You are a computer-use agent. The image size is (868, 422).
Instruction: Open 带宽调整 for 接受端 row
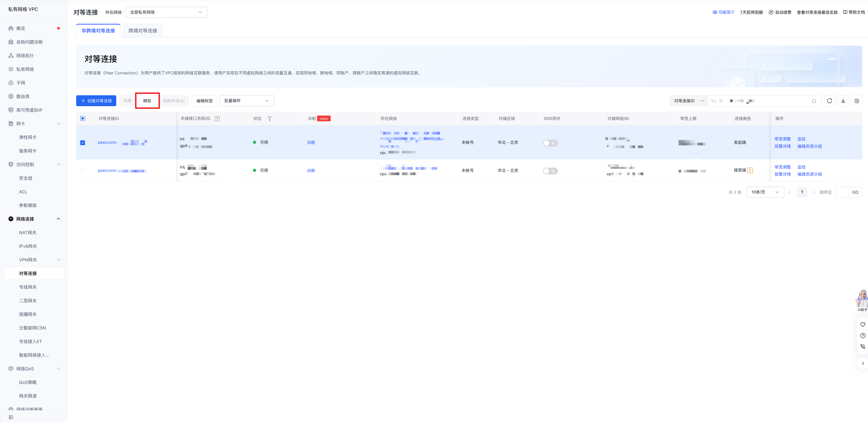click(782, 167)
